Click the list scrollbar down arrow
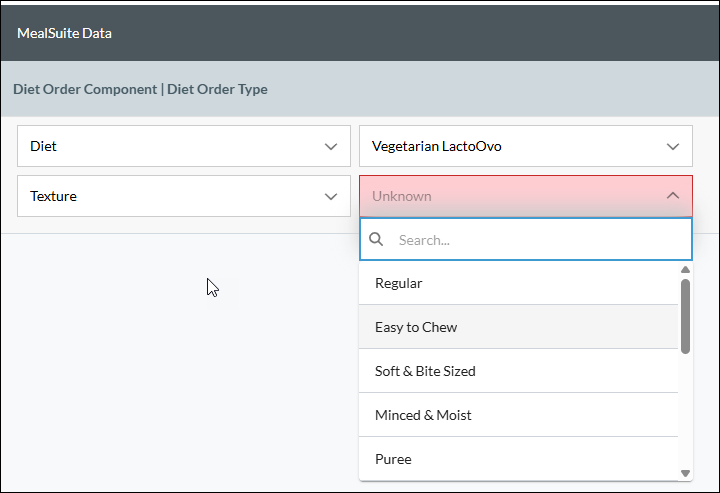 (x=686, y=473)
